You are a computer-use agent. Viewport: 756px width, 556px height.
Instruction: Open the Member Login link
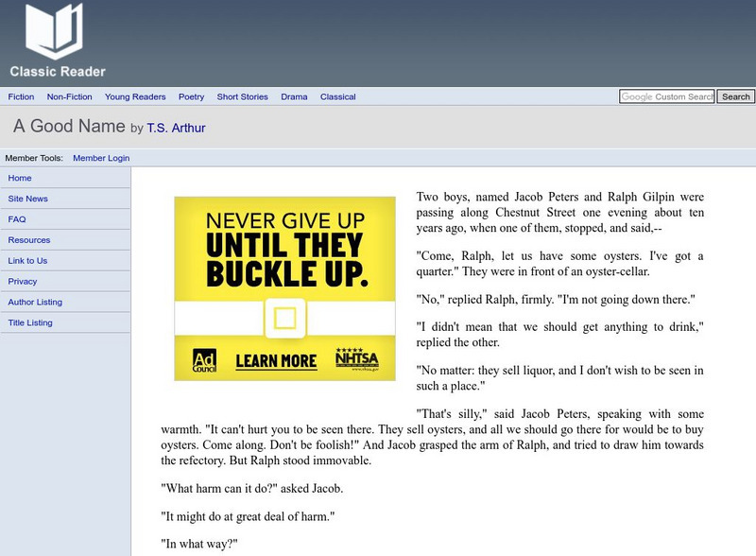tap(101, 158)
